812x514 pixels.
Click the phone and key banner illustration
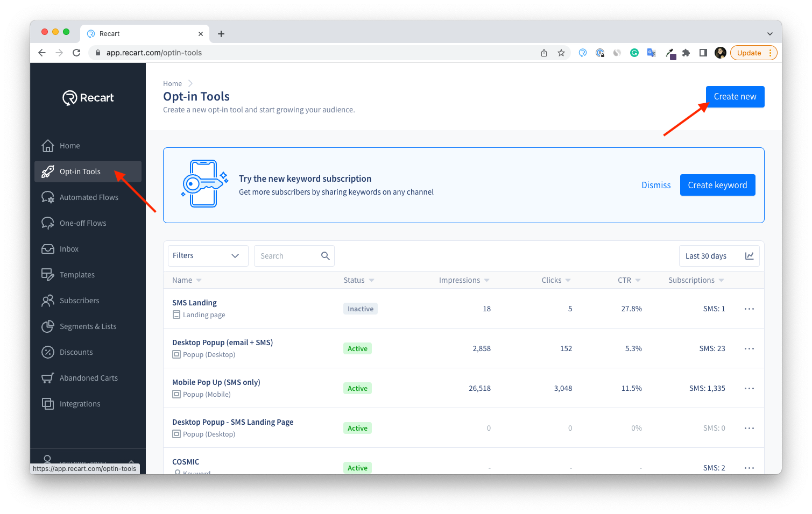204,184
